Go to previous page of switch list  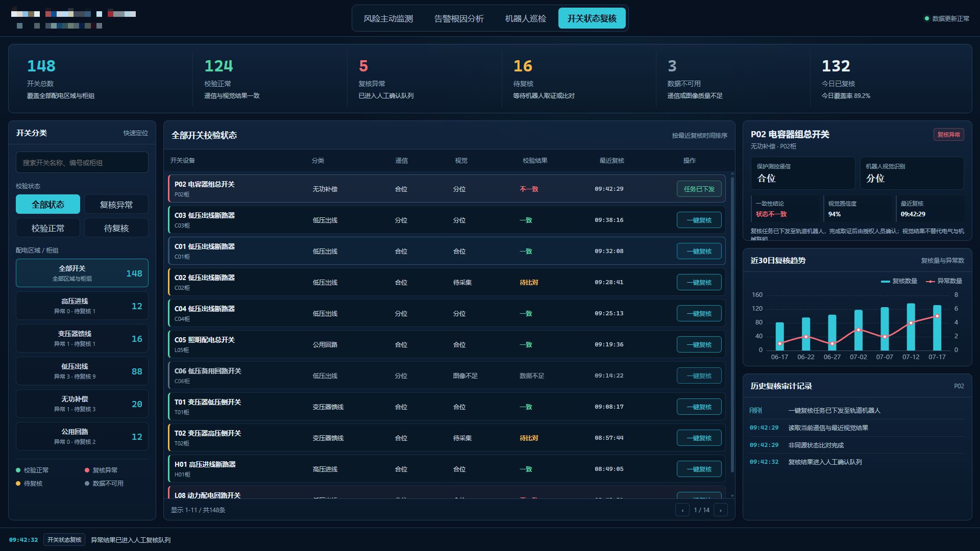[682, 510]
